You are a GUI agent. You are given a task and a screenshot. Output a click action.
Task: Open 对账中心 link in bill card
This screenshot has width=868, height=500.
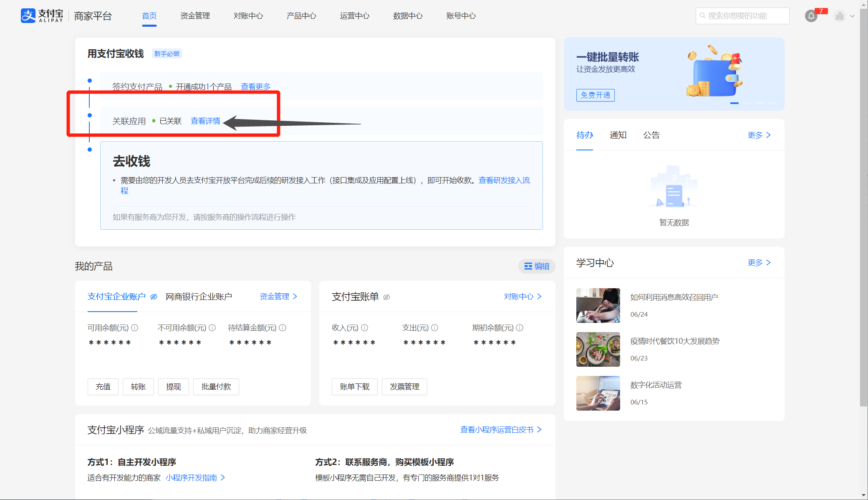[x=523, y=297]
